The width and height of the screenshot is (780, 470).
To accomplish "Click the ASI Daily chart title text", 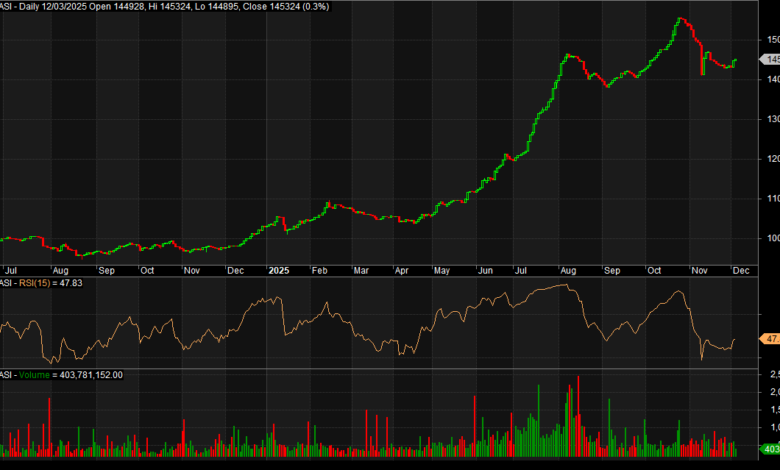I will pos(40,6).
